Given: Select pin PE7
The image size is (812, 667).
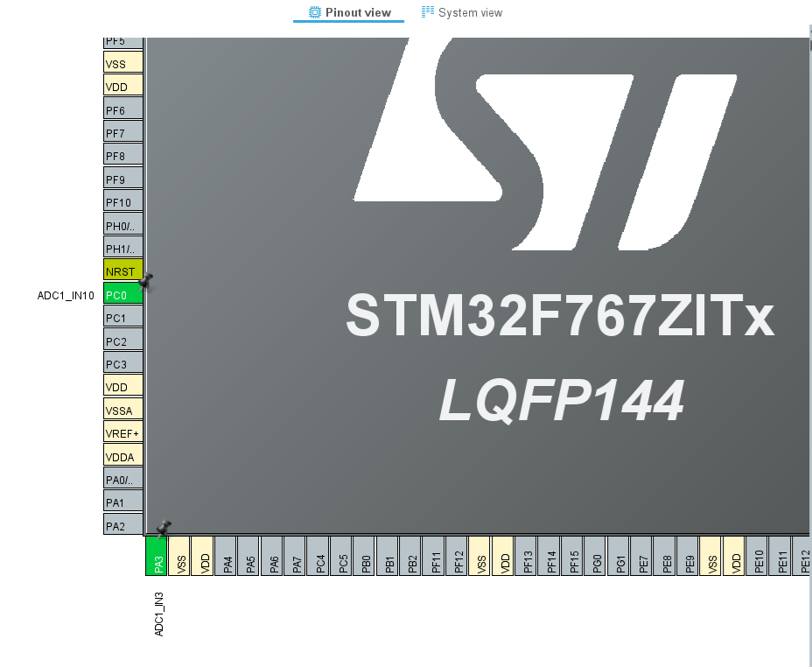Looking at the screenshot, I should click(x=641, y=556).
